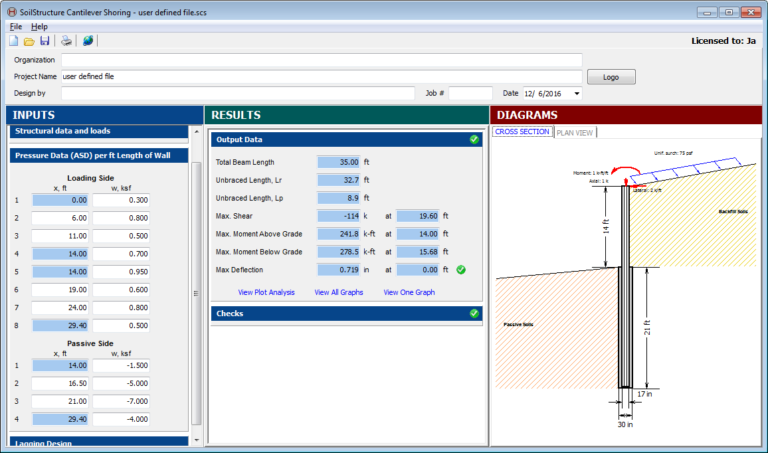Viewport: 768px width, 453px height.
Task: Click Passive Side row 3 w value -7.000
Action: point(121,401)
